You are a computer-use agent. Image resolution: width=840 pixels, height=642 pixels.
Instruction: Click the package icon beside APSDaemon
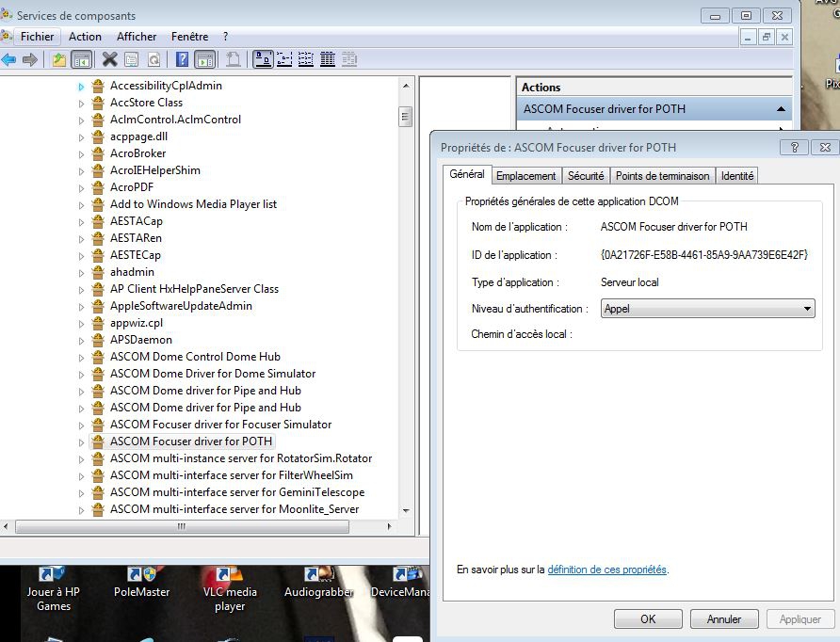click(x=98, y=340)
